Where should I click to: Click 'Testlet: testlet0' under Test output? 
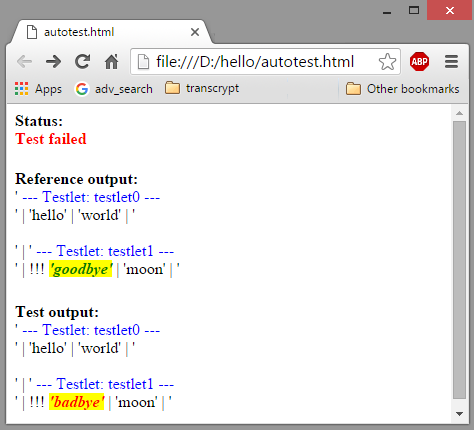pos(91,330)
